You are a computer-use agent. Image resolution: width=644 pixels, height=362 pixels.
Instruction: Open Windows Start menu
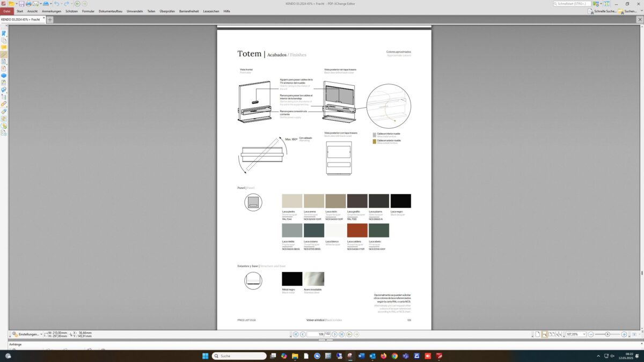pyautogui.click(x=205, y=356)
